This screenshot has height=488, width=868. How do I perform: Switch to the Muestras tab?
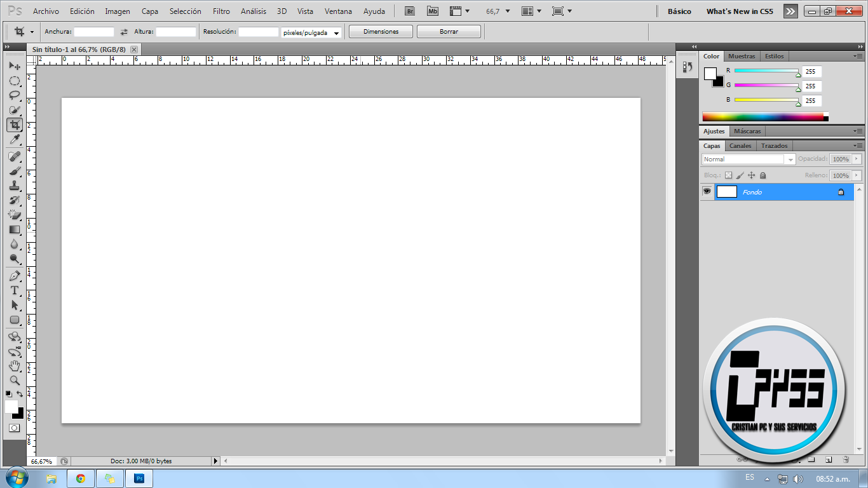[742, 57]
